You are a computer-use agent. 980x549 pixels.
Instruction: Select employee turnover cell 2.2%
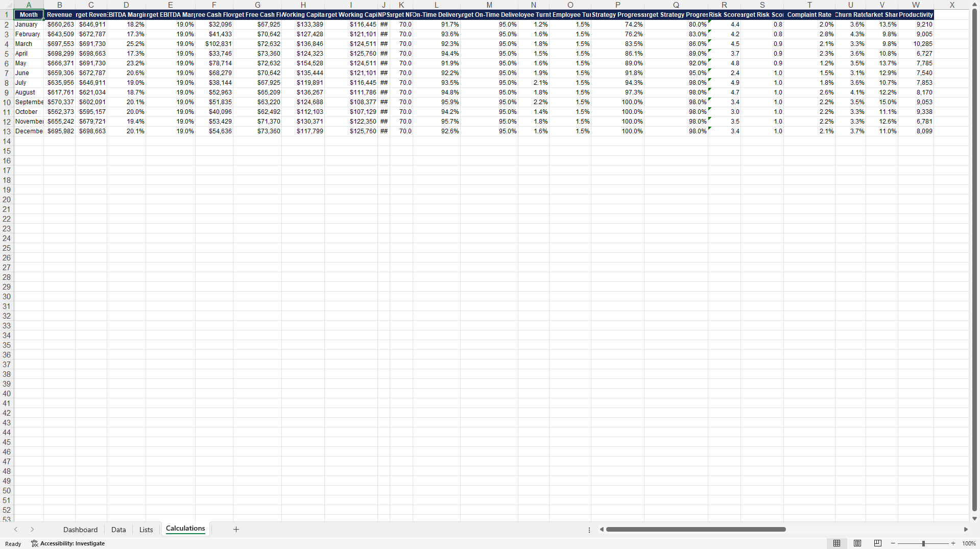[534, 102]
